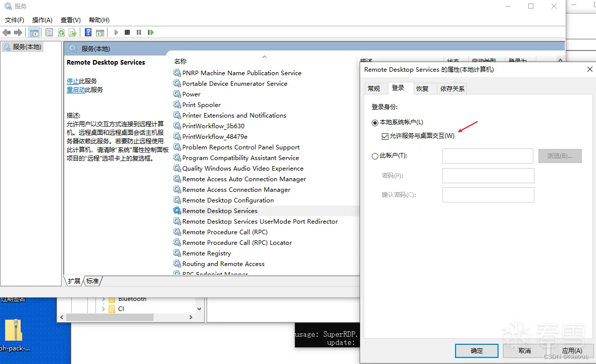Viewport: 596px width, 364px height.
Task: Toggle the show/hide action pane toolbar icon
Action: tap(100, 33)
